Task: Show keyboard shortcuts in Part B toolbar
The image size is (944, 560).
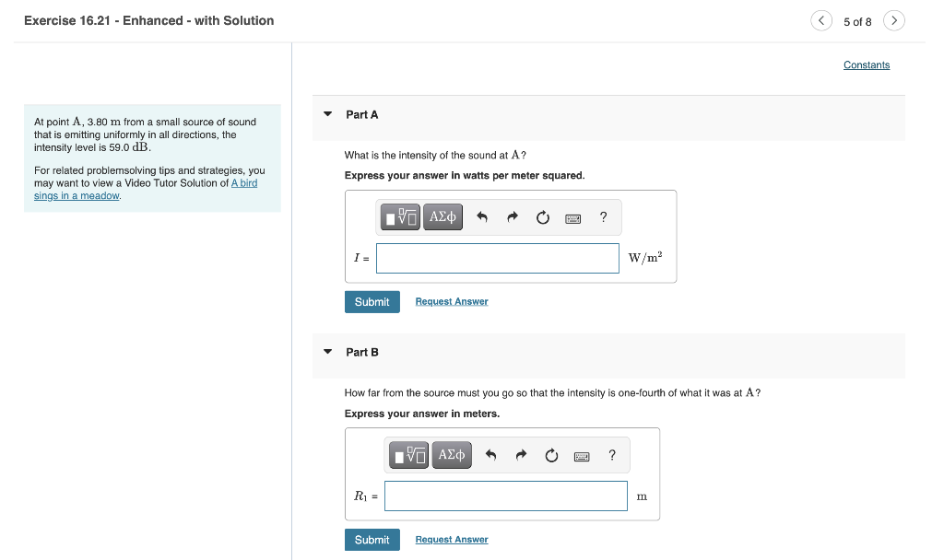Action: pyautogui.click(x=582, y=457)
